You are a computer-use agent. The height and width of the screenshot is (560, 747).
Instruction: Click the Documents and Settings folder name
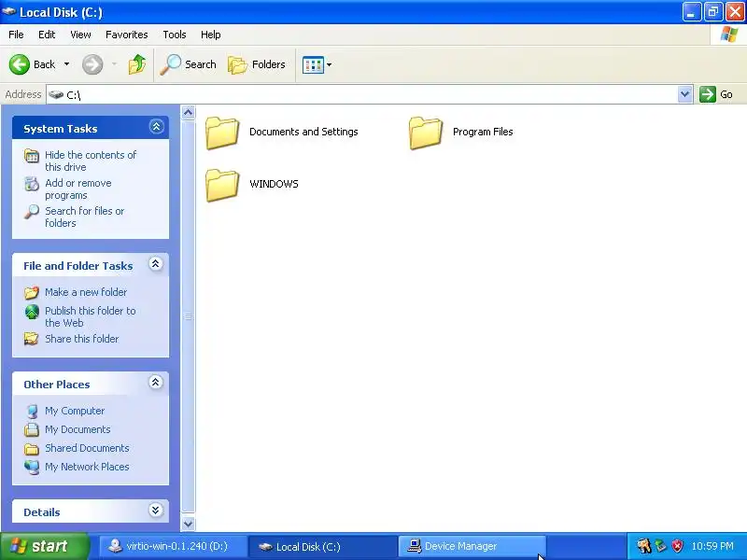(303, 132)
